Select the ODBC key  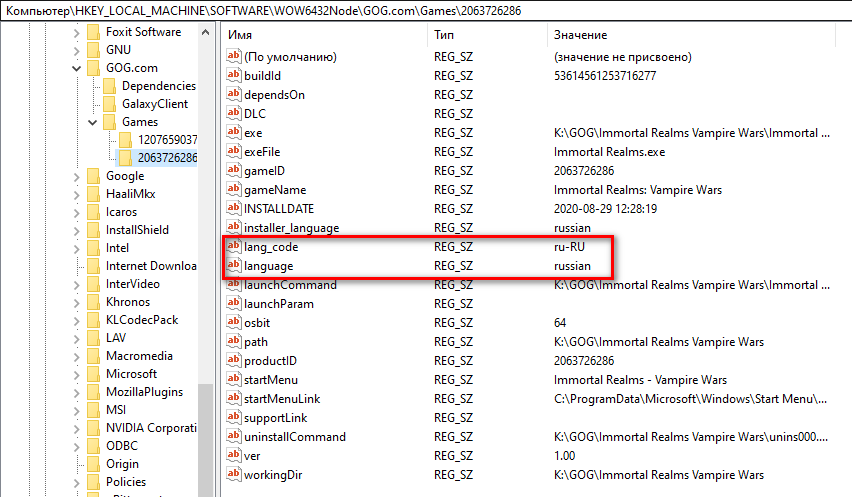(x=122, y=445)
